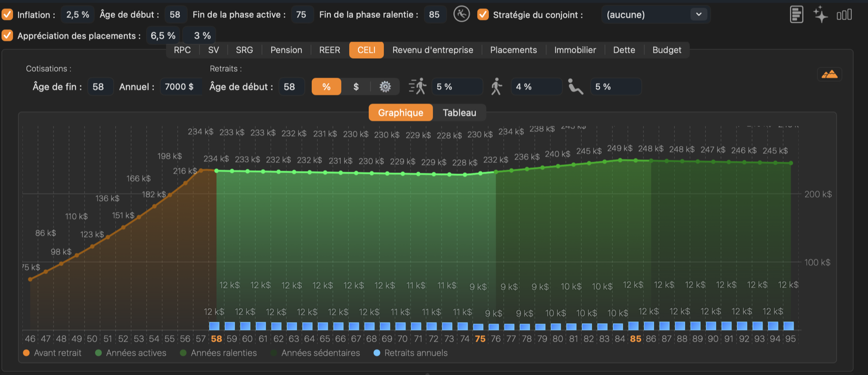Click the running person active-phase icon
The image size is (868, 375).
pos(418,87)
